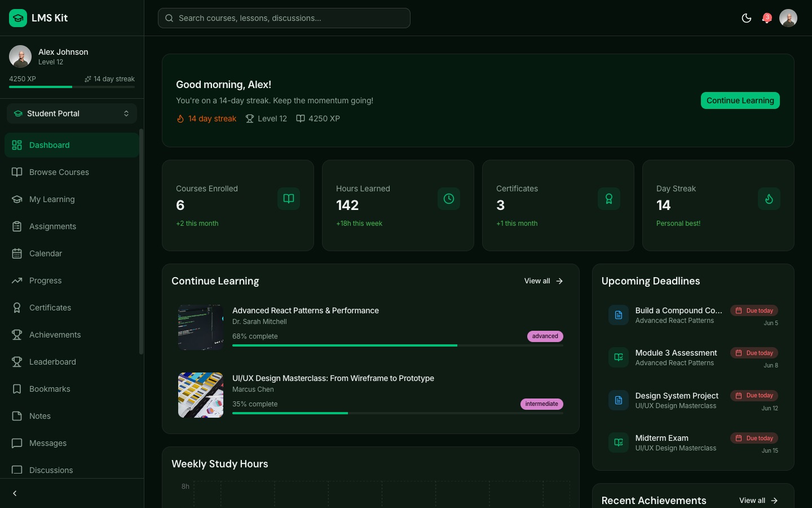812x508 pixels.
Task: Open Achievements in the sidebar
Action: point(72,335)
